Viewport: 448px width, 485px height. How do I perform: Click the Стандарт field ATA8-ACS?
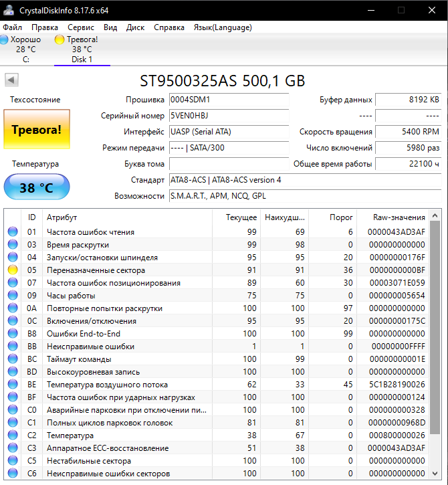click(305, 180)
